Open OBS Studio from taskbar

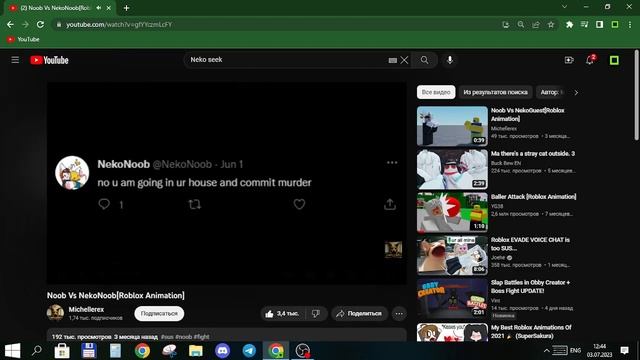click(302, 351)
